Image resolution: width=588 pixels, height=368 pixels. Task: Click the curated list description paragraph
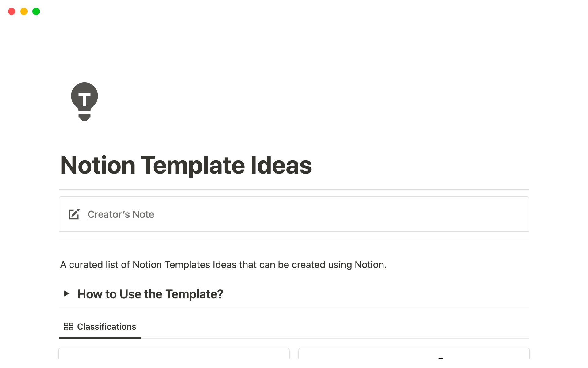[x=223, y=265]
